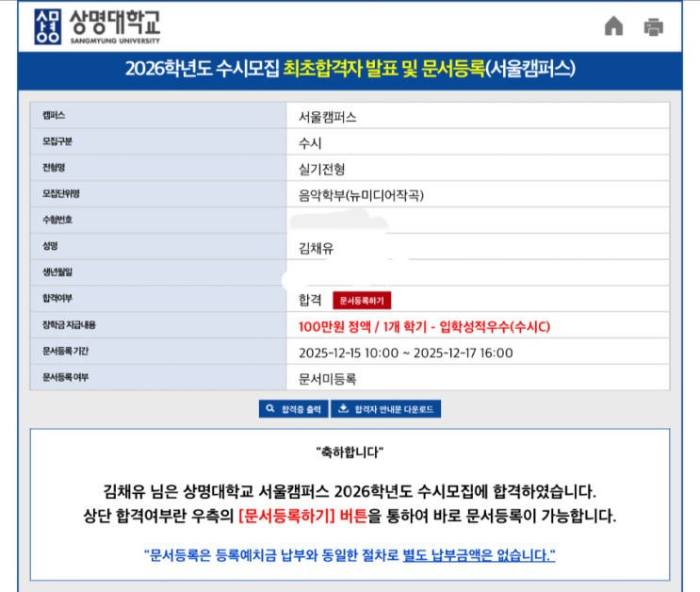Print the page with printer icon
The height and width of the screenshot is (592, 700).
[x=654, y=26]
